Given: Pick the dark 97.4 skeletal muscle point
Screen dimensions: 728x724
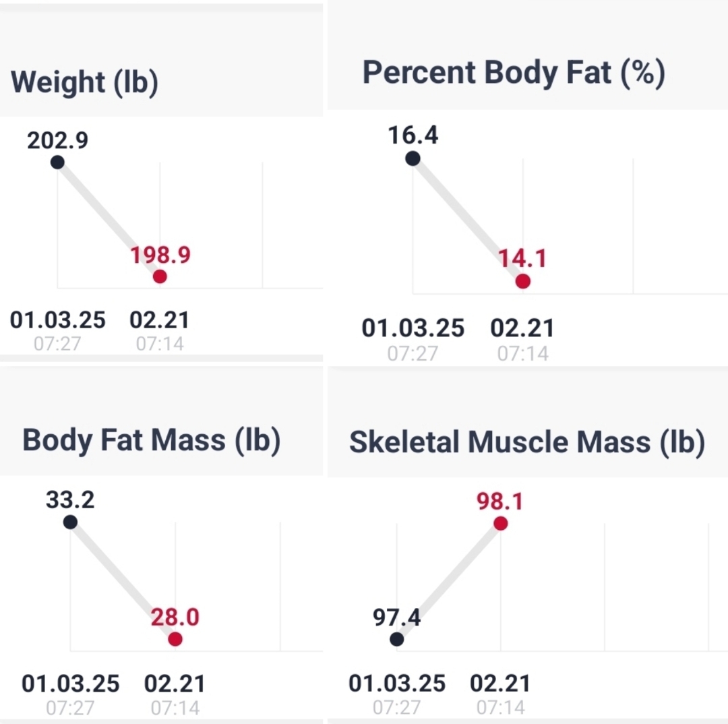Looking at the screenshot, I should [397, 639].
